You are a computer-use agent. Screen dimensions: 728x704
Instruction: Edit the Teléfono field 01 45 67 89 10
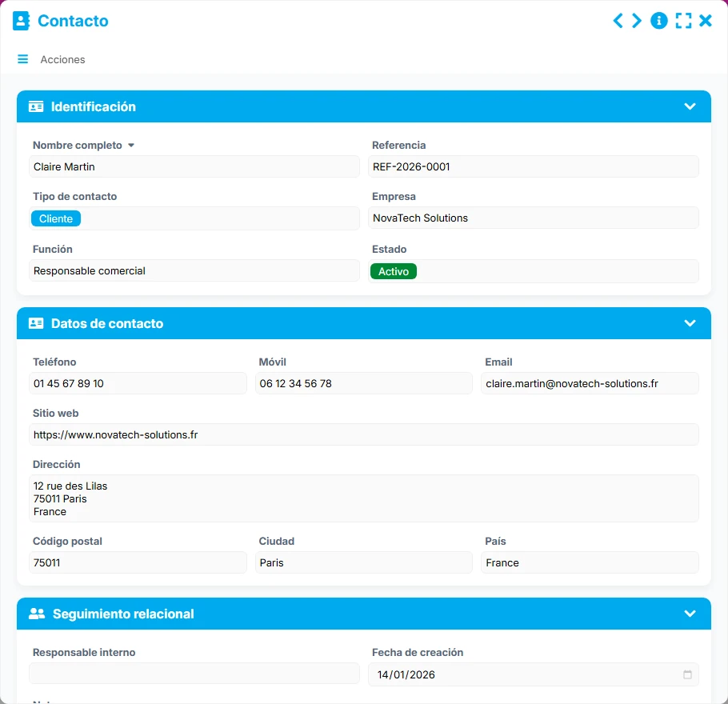click(138, 383)
